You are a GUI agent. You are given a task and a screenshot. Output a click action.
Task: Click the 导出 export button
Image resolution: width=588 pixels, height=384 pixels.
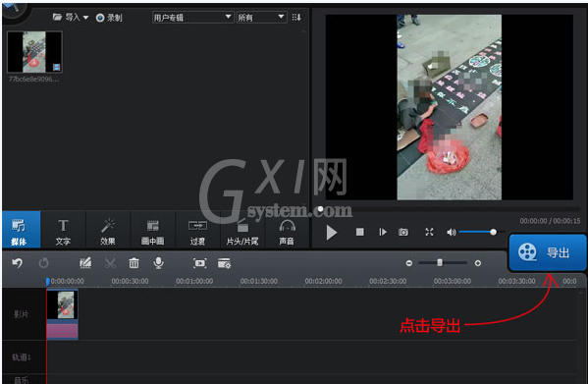click(547, 252)
